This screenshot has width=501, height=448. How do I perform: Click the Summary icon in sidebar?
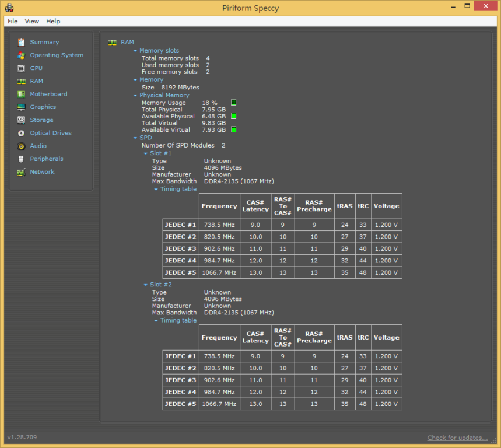tap(21, 42)
